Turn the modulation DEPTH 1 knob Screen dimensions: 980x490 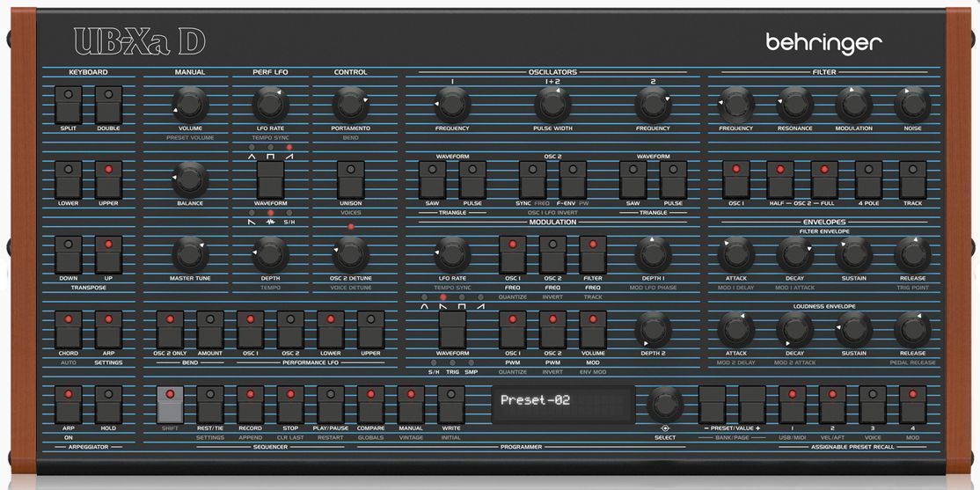click(x=653, y=254)
